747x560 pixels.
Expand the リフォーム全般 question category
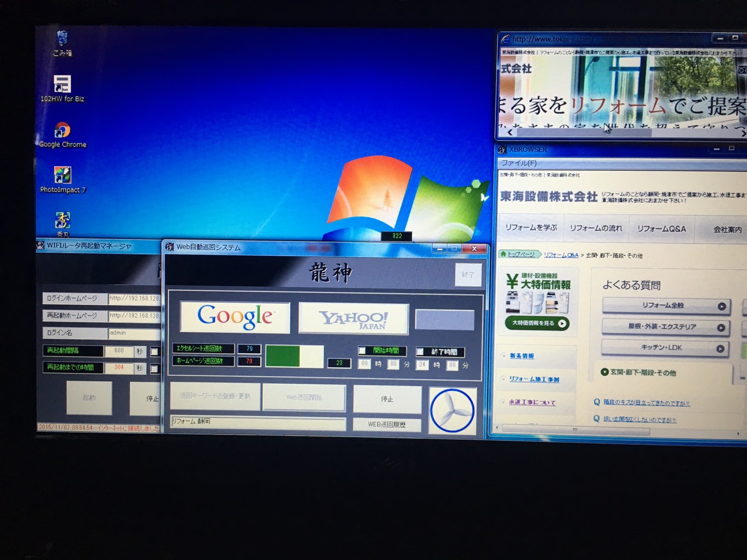coord(666,306)
